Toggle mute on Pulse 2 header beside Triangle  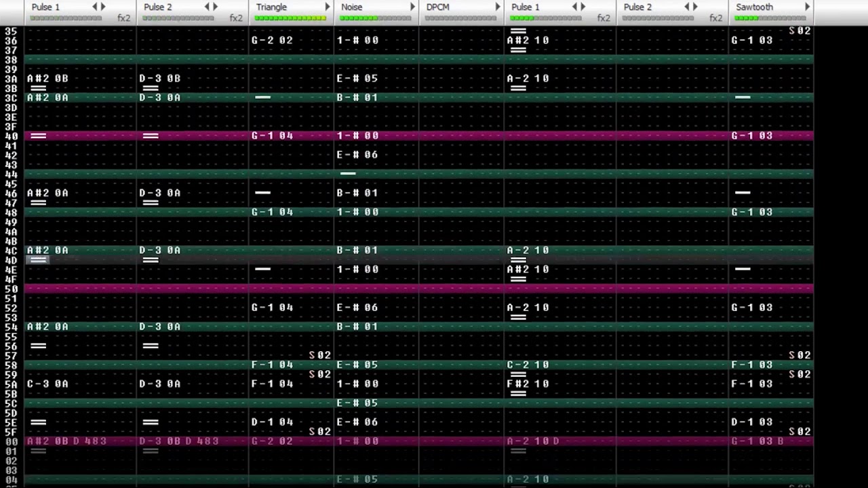click(x=158, y=7)
